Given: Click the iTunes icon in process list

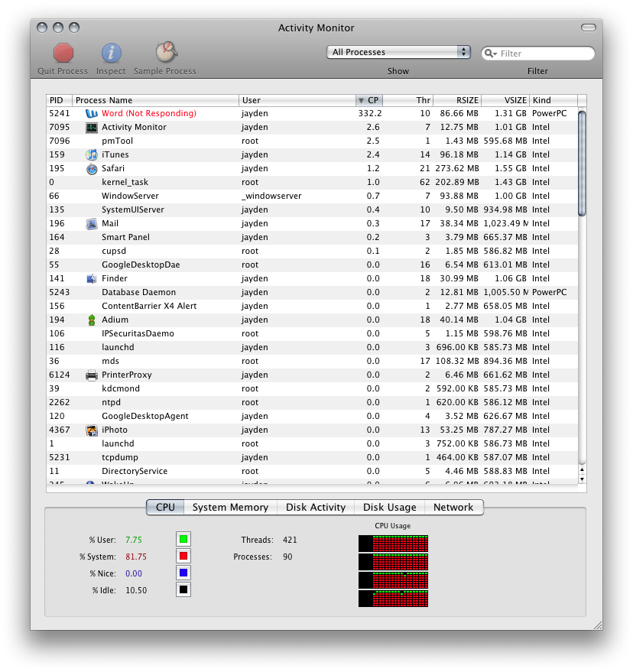Looking at the screenshot, I should pyautogui.click(x=91, y=154).
